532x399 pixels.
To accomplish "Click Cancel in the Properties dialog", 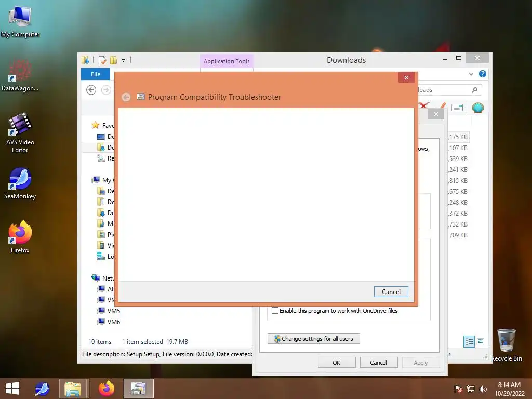I will (378, 363).
